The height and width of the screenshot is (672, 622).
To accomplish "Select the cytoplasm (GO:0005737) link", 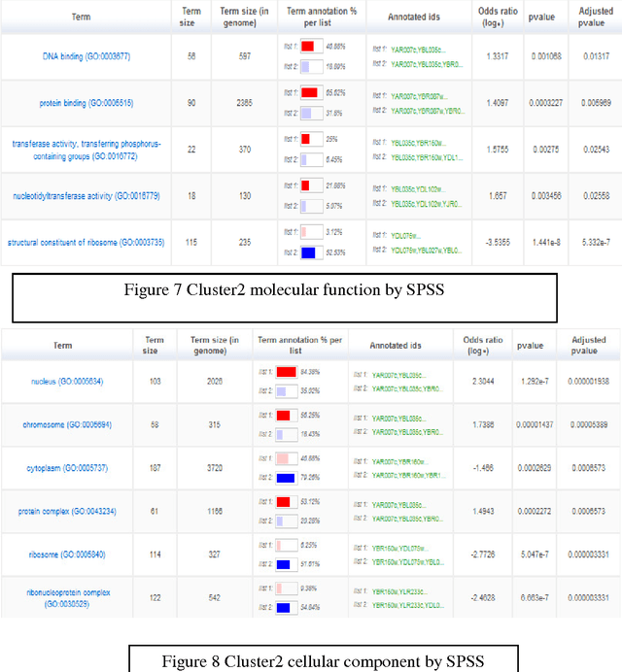I will coord(66,467).
